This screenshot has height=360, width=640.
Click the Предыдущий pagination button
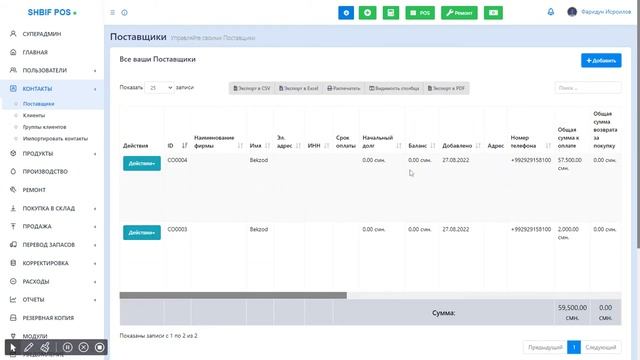pyautogui.click(x=545, y=347)
